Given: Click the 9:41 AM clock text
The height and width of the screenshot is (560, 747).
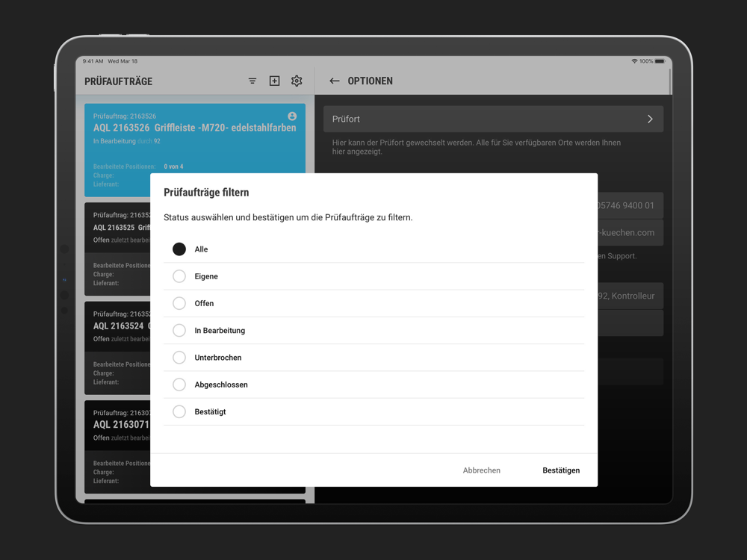Looking at the screenshot, I should (93, 61).
